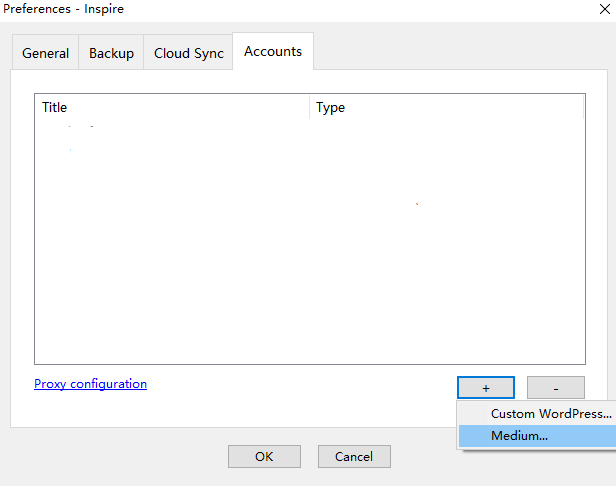
Task: Sort accounts by the Title column header
Action: point(170,107)
